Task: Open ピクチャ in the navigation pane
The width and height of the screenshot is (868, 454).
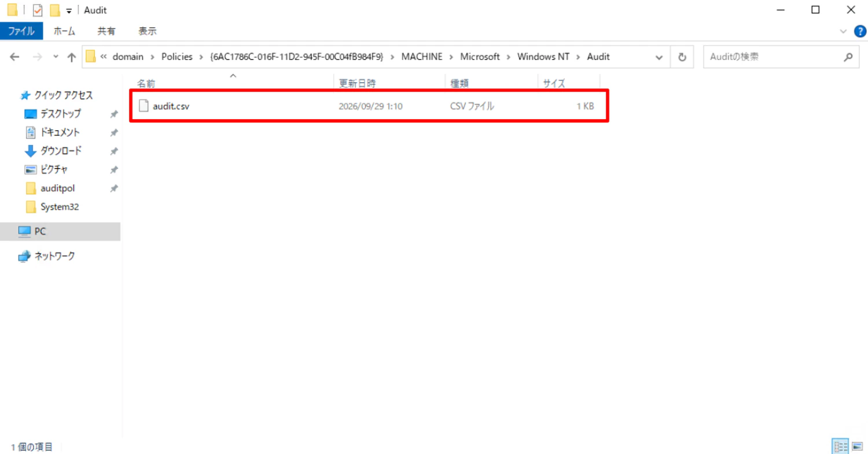Action: click(54, 169)
